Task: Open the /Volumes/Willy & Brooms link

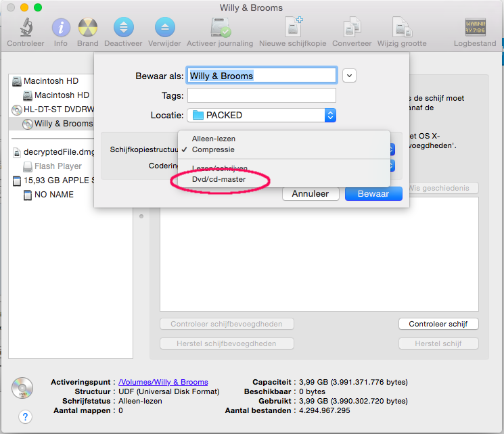Action: point(163,382)
